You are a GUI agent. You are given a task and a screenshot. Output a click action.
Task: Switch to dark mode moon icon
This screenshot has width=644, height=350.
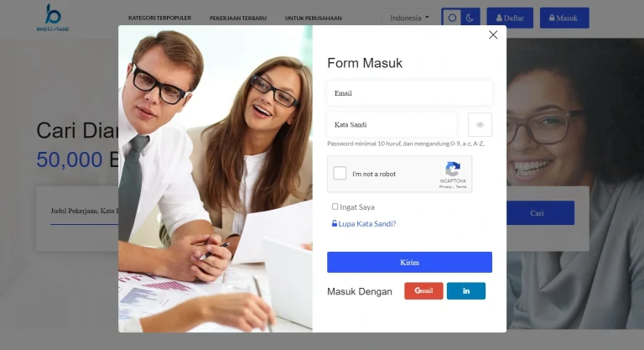[x=470, y=18]
